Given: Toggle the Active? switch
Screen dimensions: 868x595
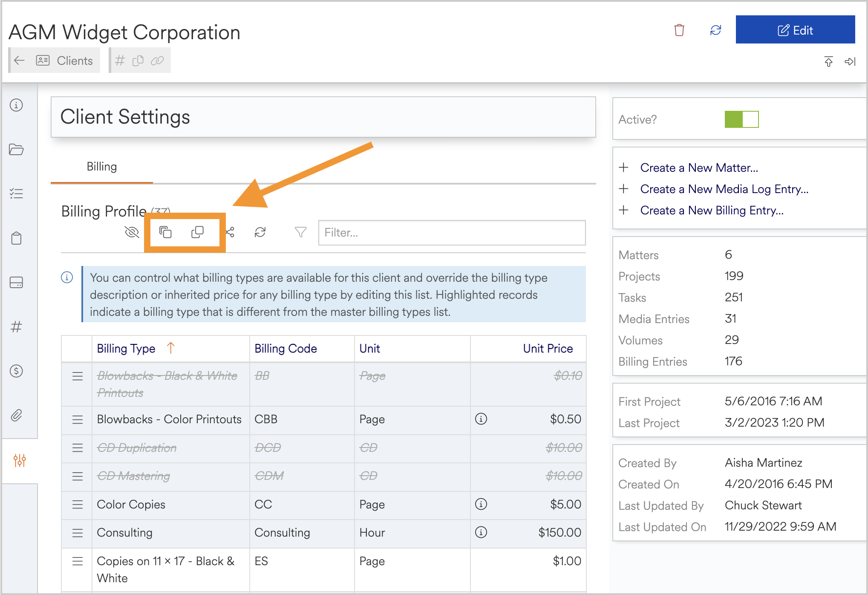Looking at the screenshot, I should [741, 119].
